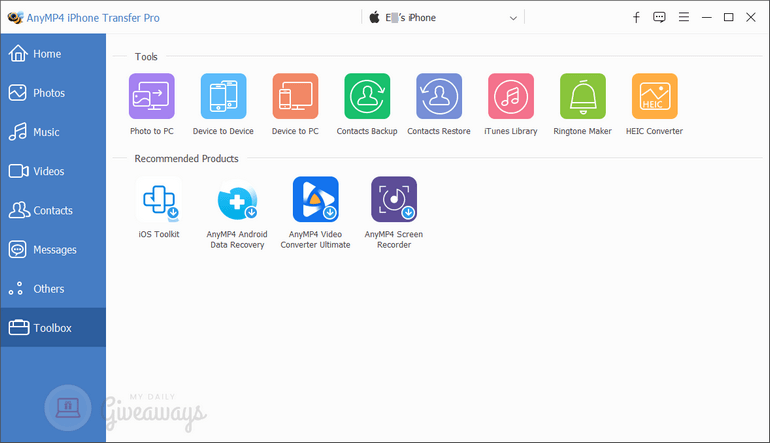Open the Others section
This screenshot has height=443, width=770.
point(53,289)
